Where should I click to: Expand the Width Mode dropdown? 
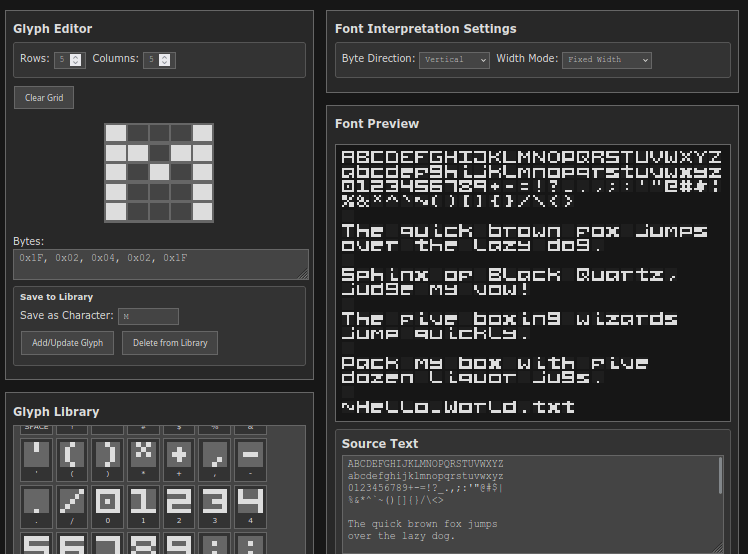(606, 60)
